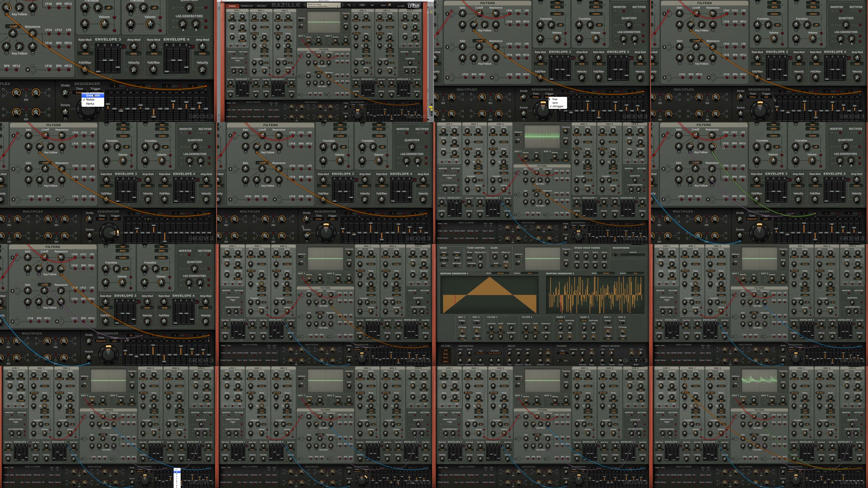Image resolution: width=868 pixels, height=488 pixels.
Task: Click the Glide Amount knob
Action: click(x=495, y=257)
